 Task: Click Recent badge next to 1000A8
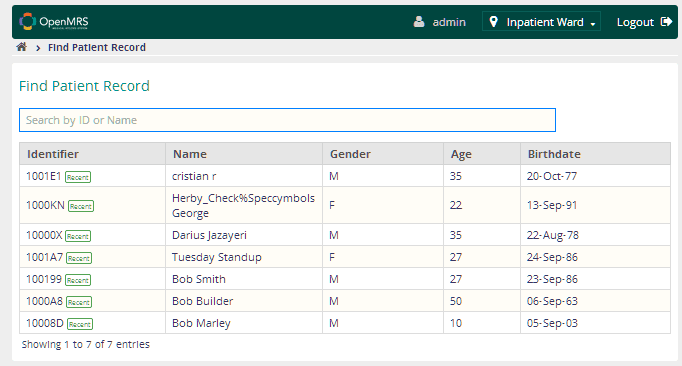(79, 302)
